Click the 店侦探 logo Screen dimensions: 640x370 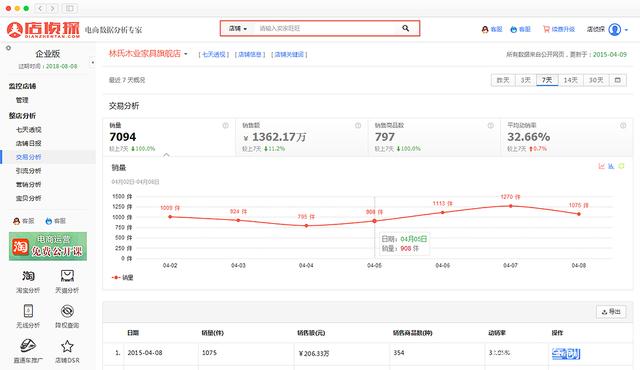click(x=43, y=29)
